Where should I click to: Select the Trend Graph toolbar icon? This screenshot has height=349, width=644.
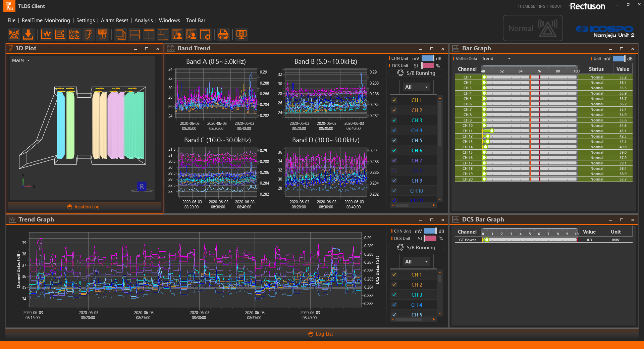46,34
